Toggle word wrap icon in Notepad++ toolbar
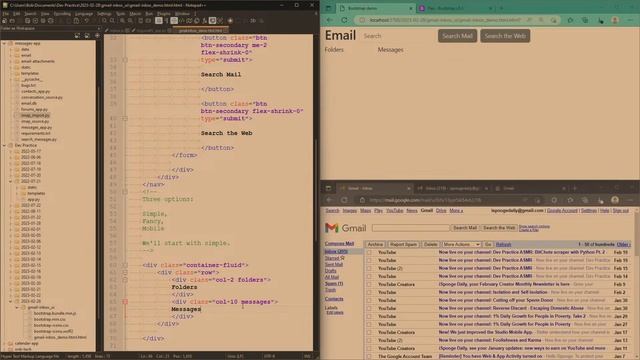This screenshot has height=360, width=640. 159,21
